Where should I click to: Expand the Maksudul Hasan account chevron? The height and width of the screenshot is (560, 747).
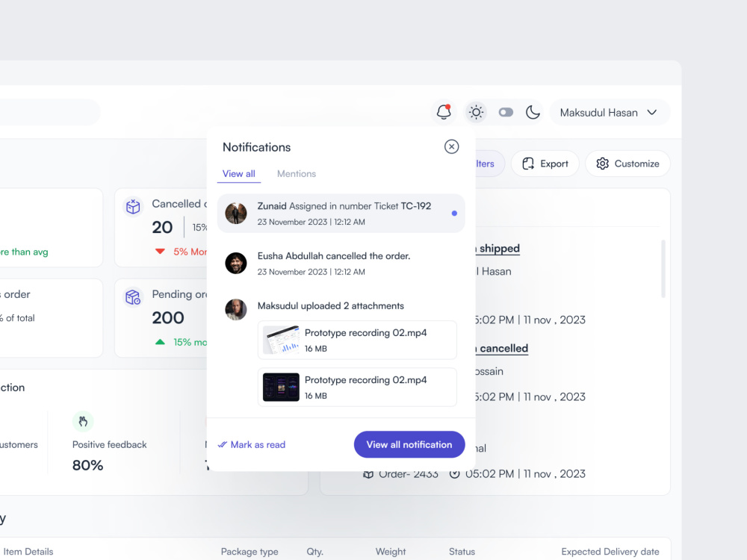click(x=651, y=113)
